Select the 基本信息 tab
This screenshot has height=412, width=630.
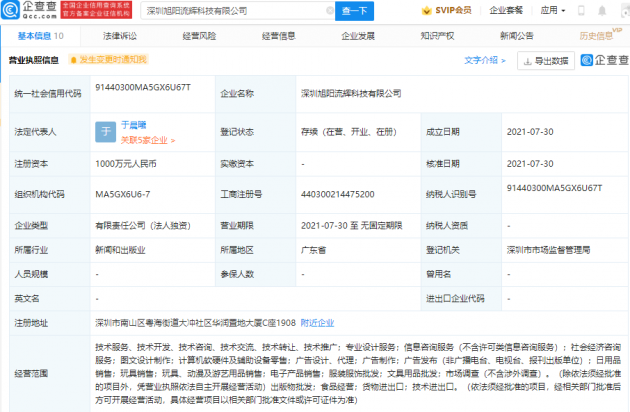point(40,36)
